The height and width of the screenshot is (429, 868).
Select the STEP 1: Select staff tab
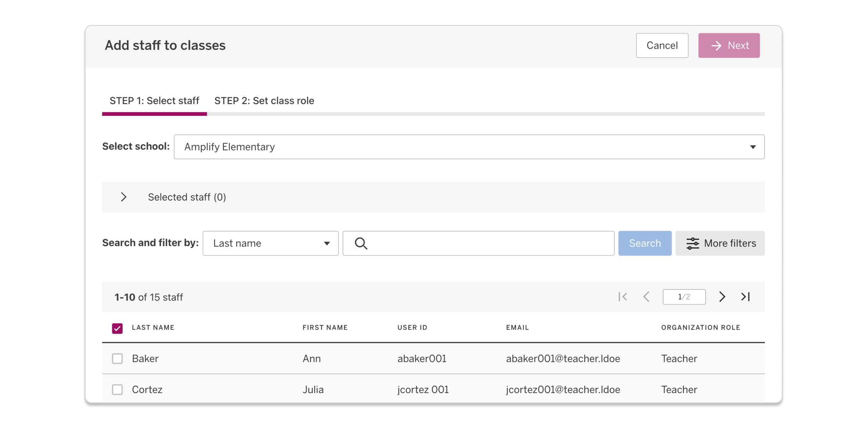154,101
